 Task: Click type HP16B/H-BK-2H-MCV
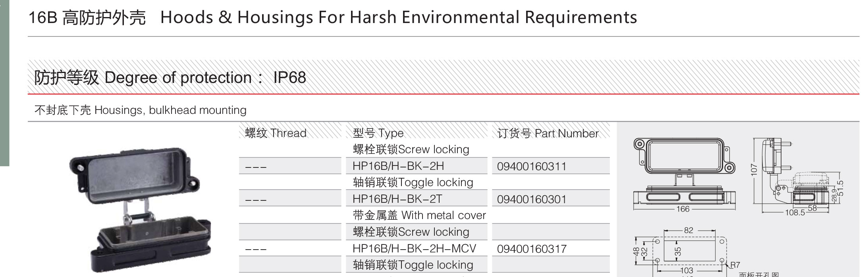pyautogui.click(x=414, y=248)
